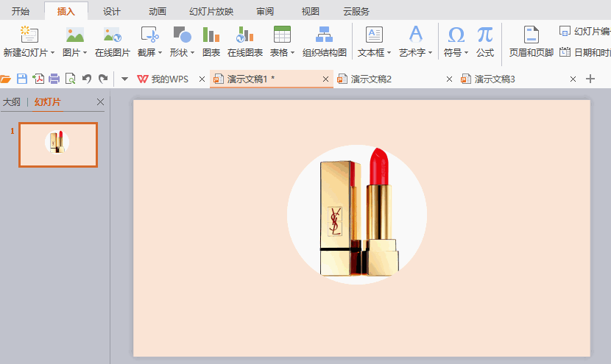The height and width of the screenshot is (364, 611).
Task: Open the 新建幻灯片 dropdown arrow
Action: click(52, 52)
